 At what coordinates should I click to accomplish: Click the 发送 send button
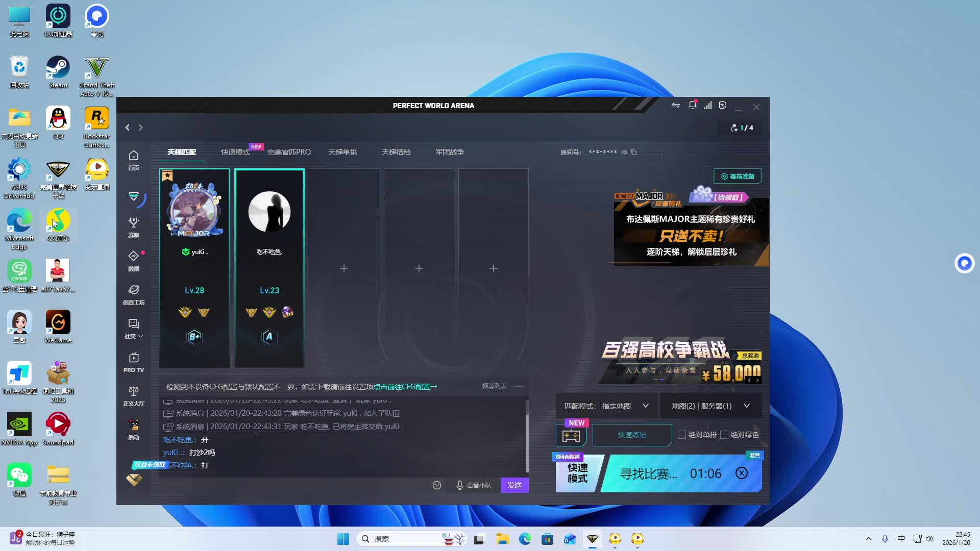point(514,485)
